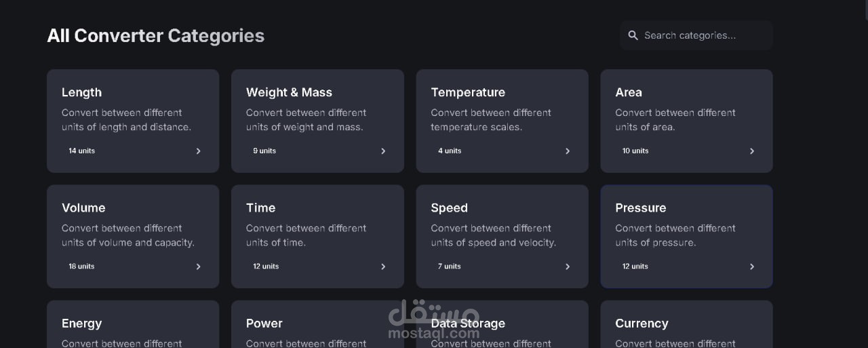Select the Weight & Mass heading
This screenshot has height=348, width=868.
click(289, 92)
